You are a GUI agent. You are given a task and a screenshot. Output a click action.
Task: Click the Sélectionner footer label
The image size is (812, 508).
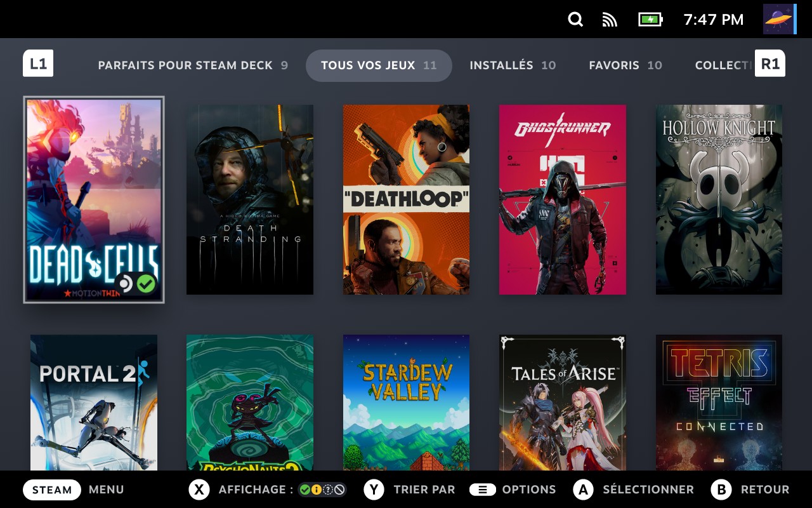click(x=648, y=490)
